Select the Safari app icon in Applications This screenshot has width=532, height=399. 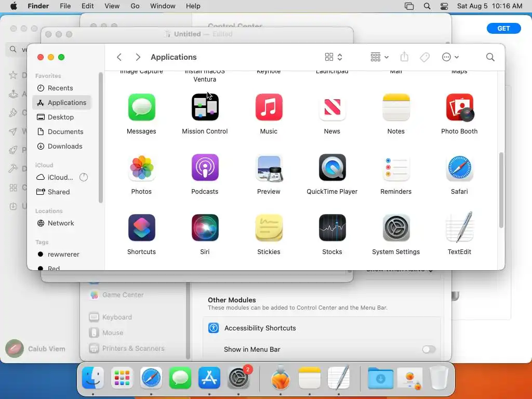pos(459,168)
